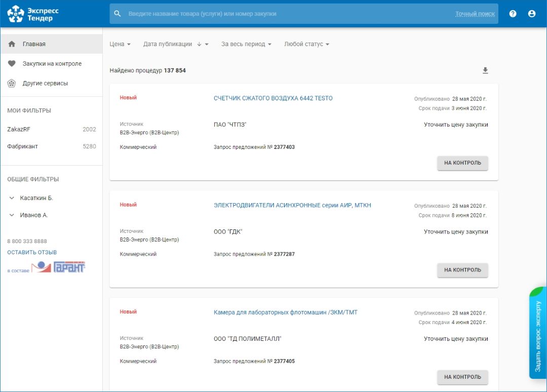547x392 pixels.
Task: Click Запрос предложений № 2377403 text
Action: 254,147
